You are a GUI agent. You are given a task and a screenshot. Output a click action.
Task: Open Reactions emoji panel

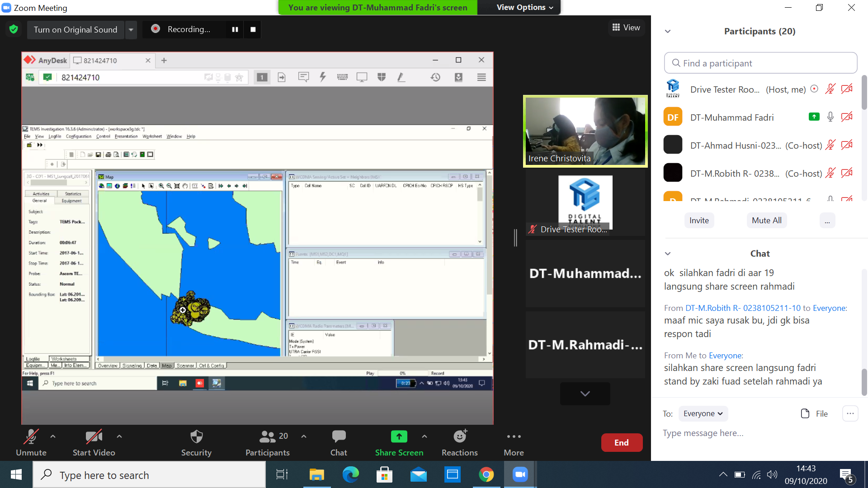[x=459, y=436]
